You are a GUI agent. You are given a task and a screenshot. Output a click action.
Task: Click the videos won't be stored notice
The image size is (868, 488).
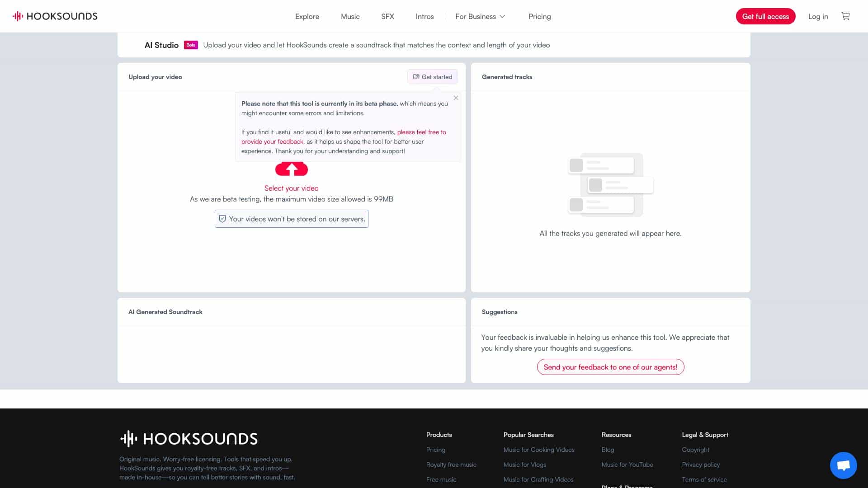coord(292,219)
